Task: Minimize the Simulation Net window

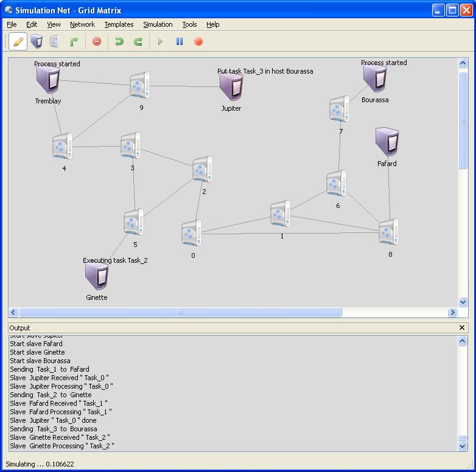Action: click(438, 10)
